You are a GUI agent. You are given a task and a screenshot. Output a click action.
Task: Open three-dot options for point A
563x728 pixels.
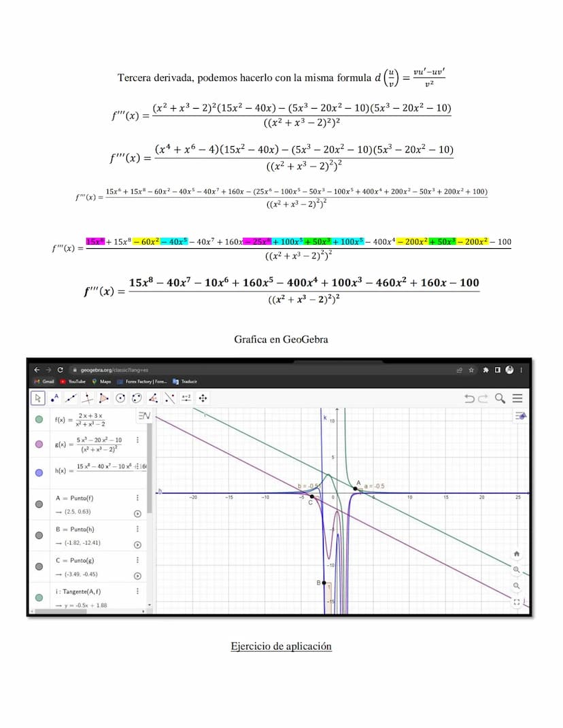[x=137, y=498]
